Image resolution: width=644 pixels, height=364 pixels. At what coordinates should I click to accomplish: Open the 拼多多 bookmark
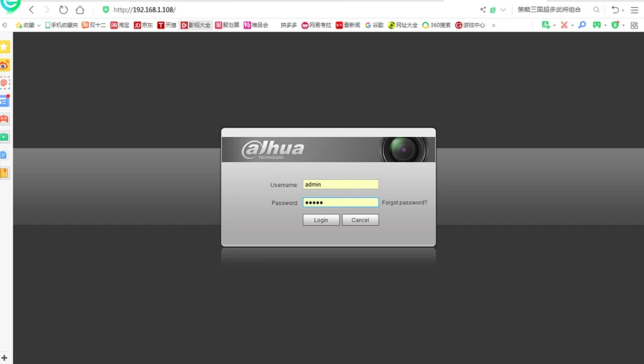(x=289, y=25)
